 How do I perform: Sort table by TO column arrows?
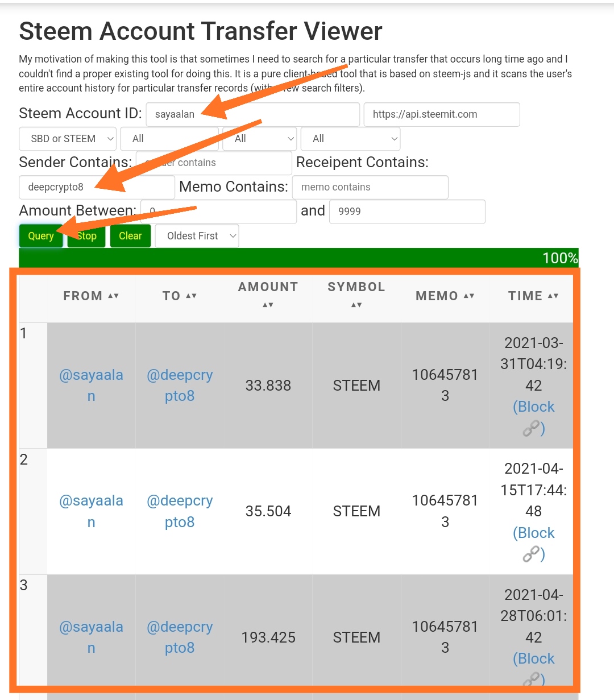point(191,296)
